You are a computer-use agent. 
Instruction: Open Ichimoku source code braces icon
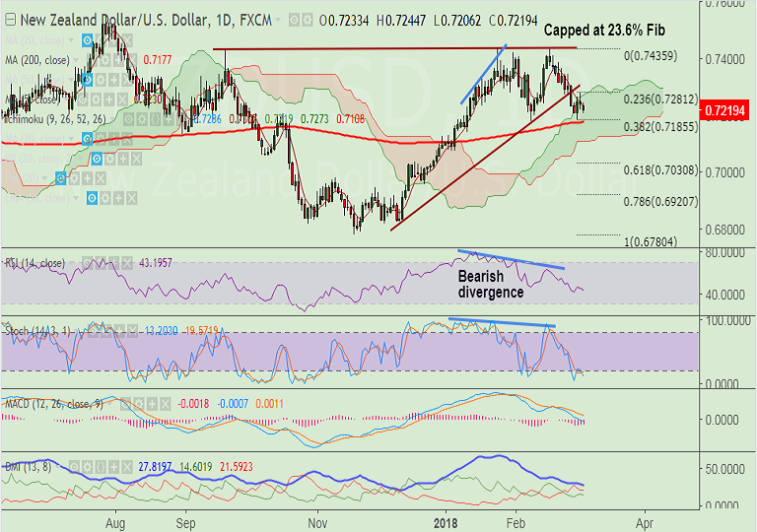click(x=155, y=119)
